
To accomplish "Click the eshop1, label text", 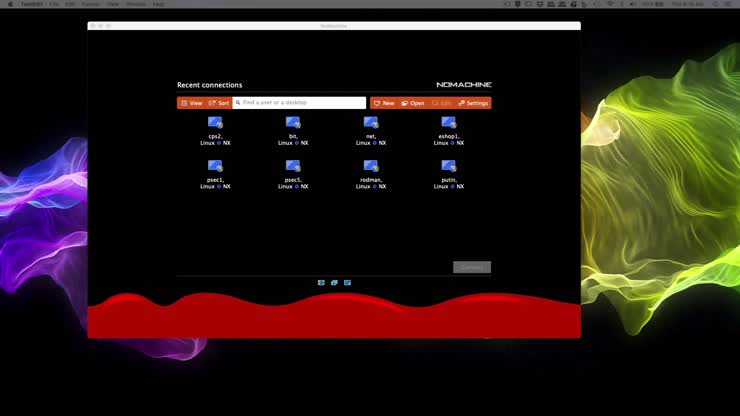I will pos(449,136).
